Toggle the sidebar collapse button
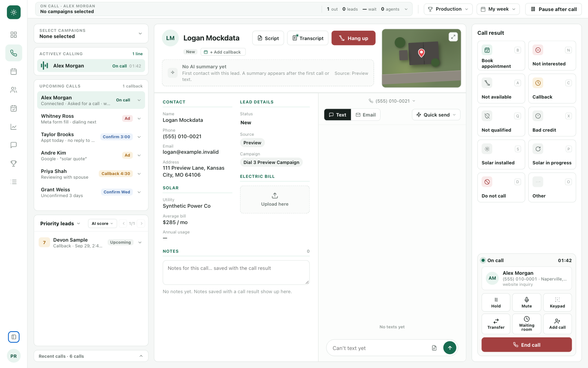The image size is (588, 368). tap(13, 337)
